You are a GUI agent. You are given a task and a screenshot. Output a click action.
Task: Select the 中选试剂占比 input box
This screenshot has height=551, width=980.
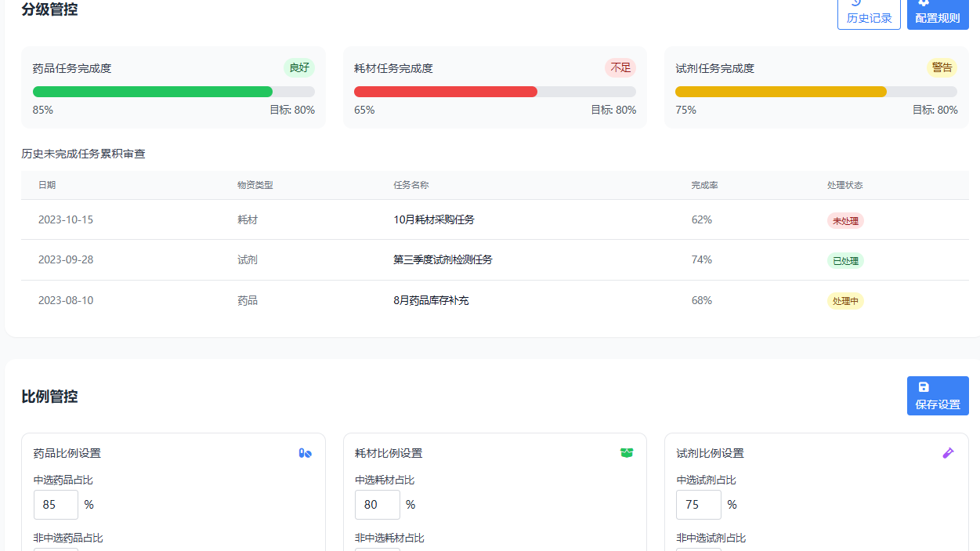(698, 505)
